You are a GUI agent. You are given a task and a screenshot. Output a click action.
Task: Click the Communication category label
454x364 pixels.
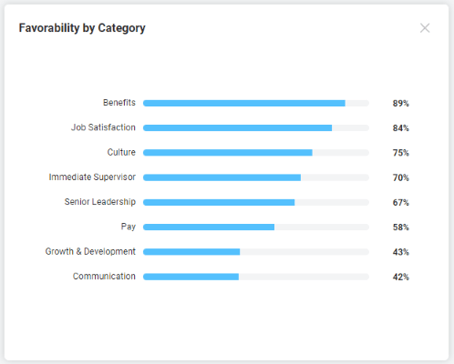click(104, 276)
